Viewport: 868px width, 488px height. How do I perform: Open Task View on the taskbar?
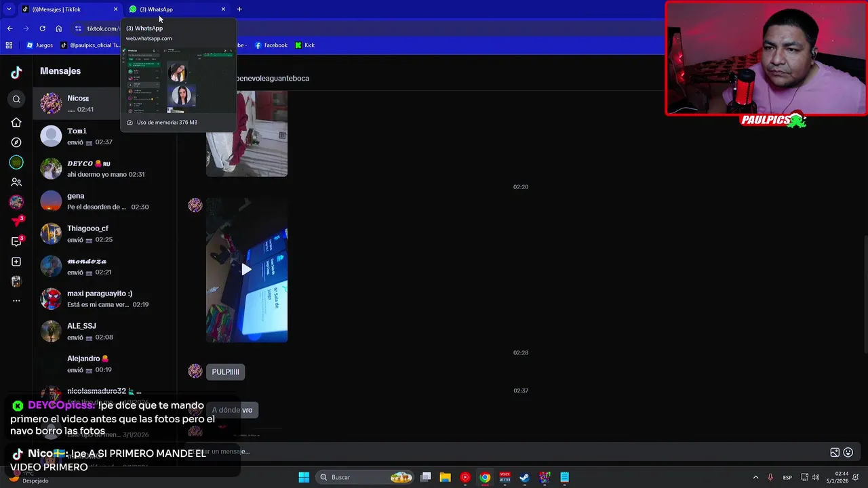pos(426,477)
